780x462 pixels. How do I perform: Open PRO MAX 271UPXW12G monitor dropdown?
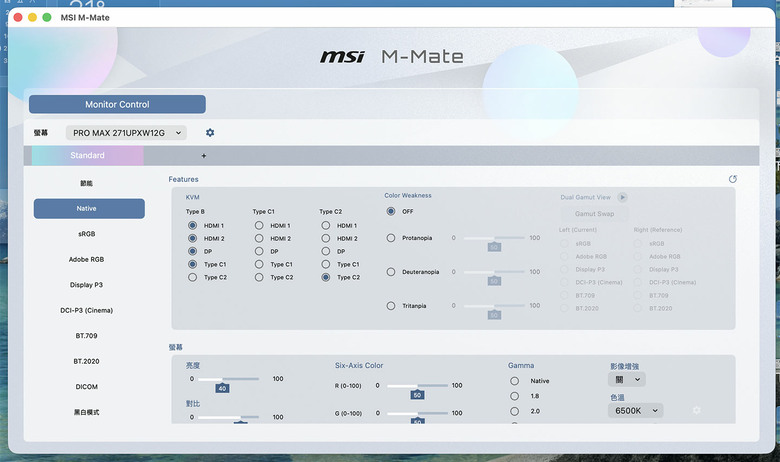(x=126, y=133)
